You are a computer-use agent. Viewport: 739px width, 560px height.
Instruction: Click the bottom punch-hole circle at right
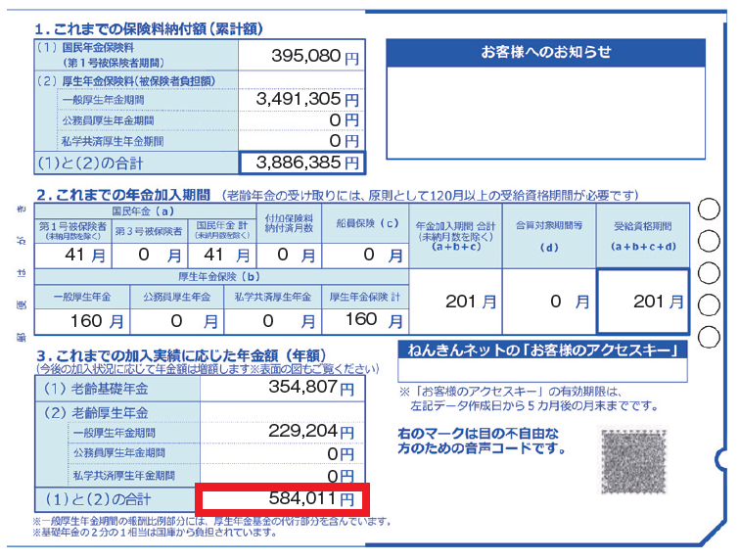709,337
